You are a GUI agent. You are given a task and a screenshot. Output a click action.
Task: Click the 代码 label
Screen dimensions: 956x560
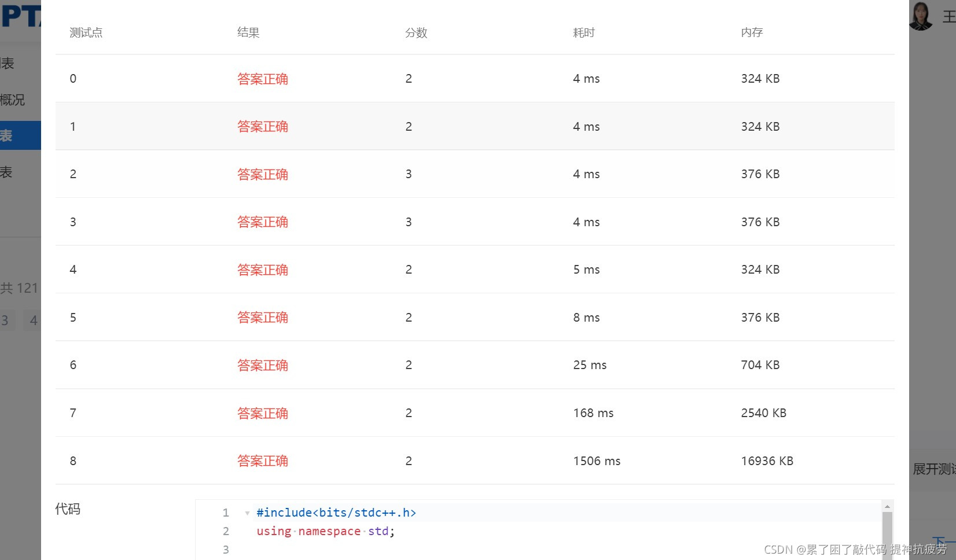pyautogui.click(x=68, y=509)
